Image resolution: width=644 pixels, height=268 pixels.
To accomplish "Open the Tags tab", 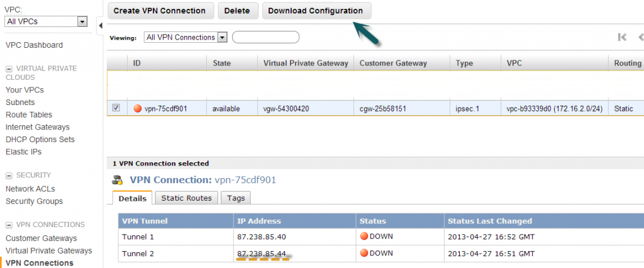I will pyautogui.click(x=236, y=198).
